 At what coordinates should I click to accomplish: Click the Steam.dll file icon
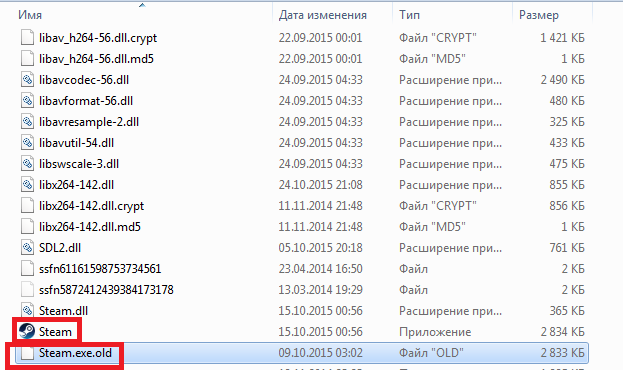(x=27, y=310)
